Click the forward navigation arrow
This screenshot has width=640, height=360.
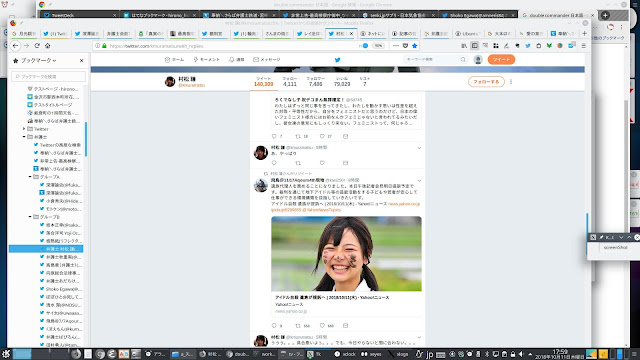click(26, 46)
